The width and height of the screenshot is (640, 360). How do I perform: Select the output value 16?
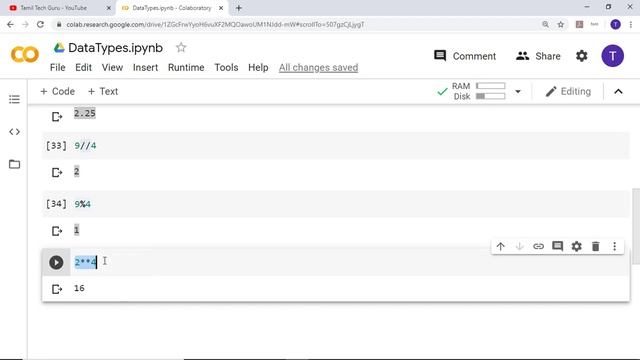point(79,288)
